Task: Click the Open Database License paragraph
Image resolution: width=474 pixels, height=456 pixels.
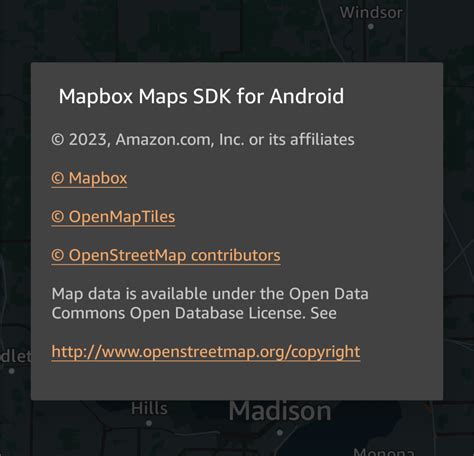Action: click(x=210, y=304)
